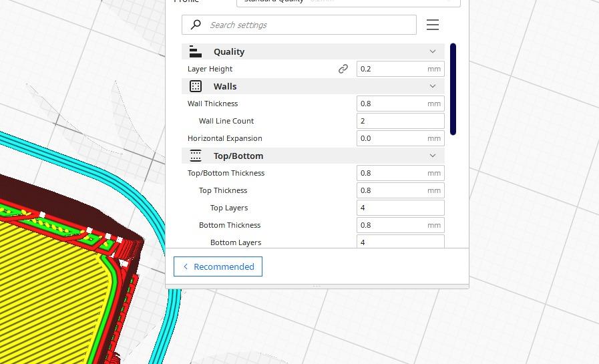Edit the Bottom Thickness value field

[x=401, y=225]
